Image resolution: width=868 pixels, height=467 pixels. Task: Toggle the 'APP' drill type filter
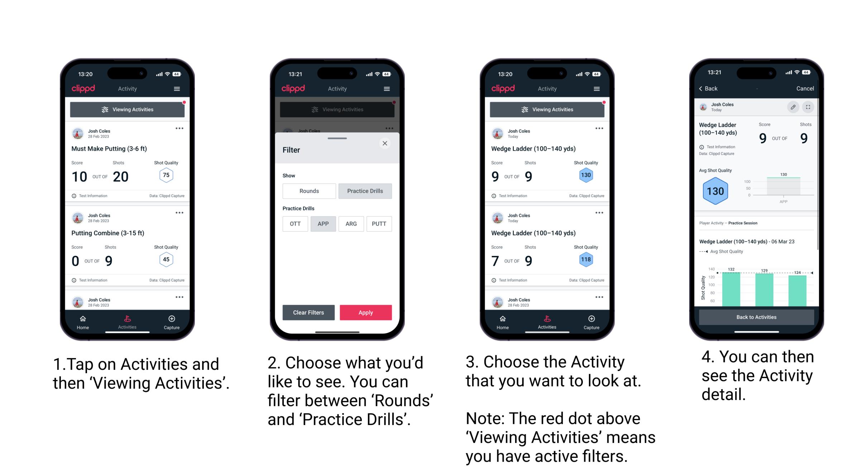(322, 224)
